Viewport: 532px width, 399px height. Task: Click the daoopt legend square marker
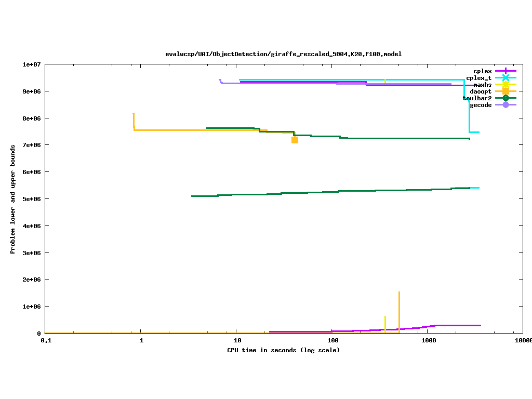click(506, 91)
